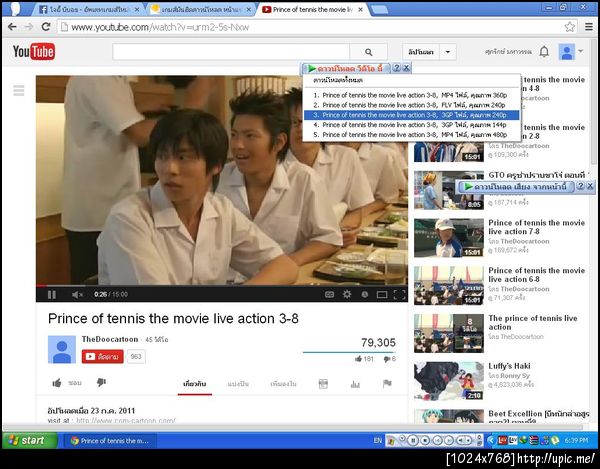Click the upload button in the header

coord(421,52)
